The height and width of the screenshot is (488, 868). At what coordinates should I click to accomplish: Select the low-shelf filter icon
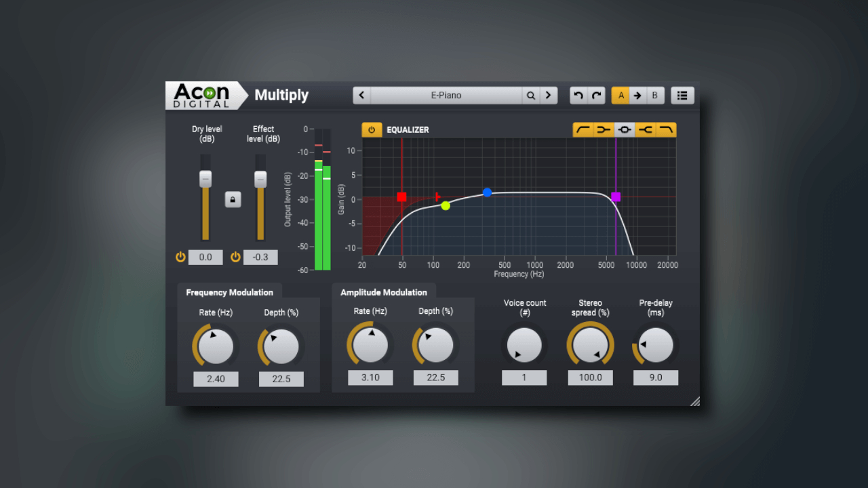pyautogui.click(x=604, y=129)
